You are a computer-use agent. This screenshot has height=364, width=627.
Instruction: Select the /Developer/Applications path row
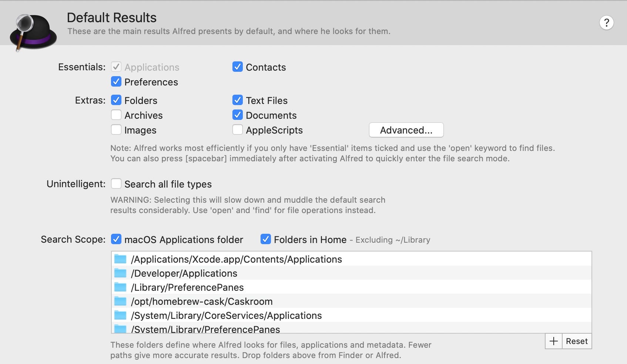tap(351, 273)
